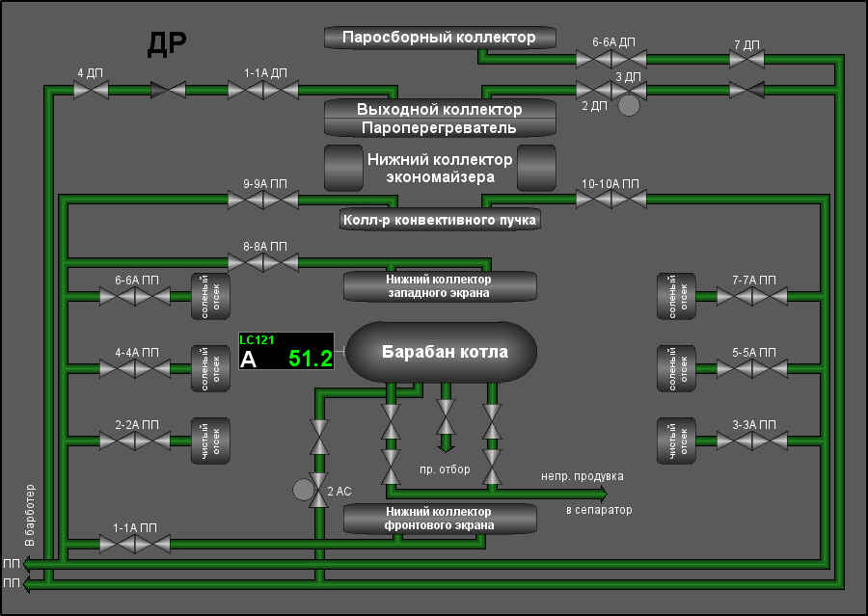Image resolution: width=868 pixels, height=616 pixels.
Task: Open Нижний коллектор фронтового экрана block
Action: tap(440, 519)
